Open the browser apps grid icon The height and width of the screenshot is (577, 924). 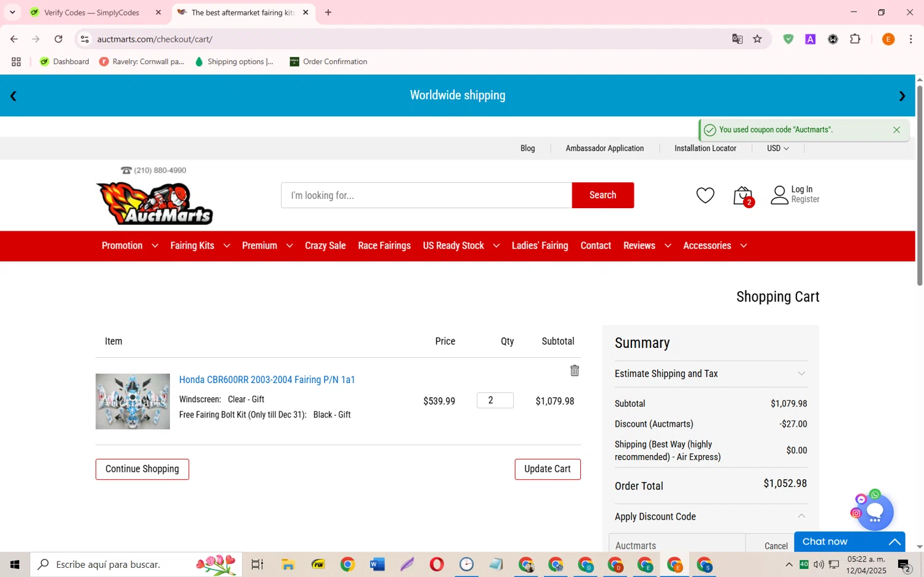click(16, 62)
